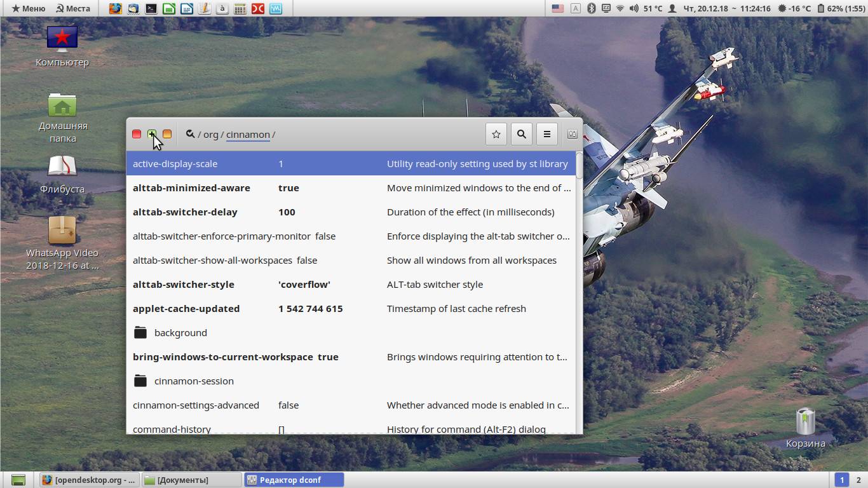Click description 'Timestamp of last cache refresh'
868x488 pixels.
pos(456,308)
